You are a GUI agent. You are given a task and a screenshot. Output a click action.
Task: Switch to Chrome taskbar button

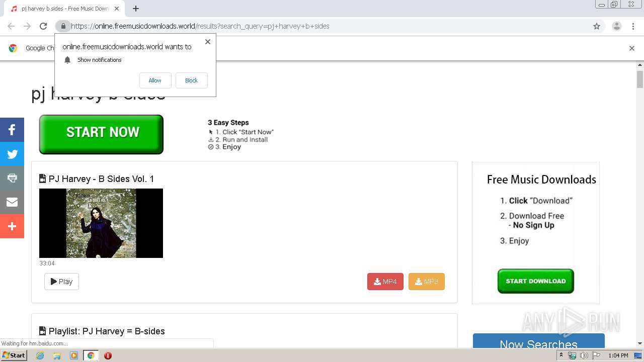coord(91,355)
